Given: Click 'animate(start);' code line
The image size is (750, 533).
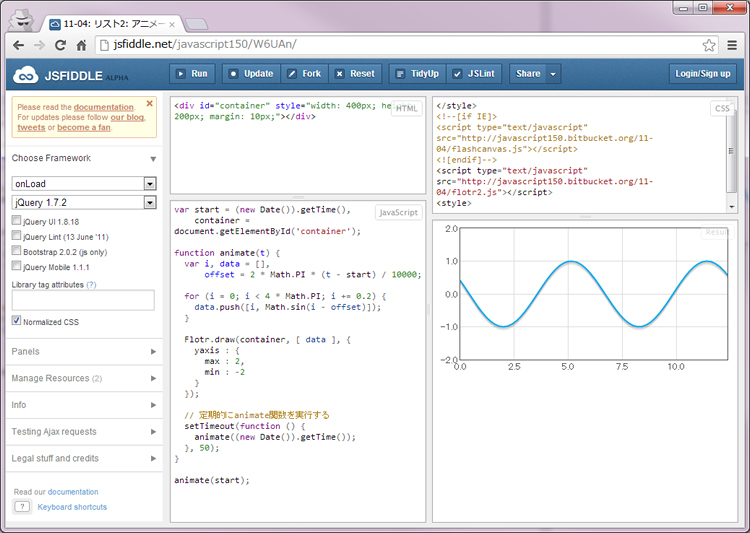Looking at the screenshot, I should point(212,480).
